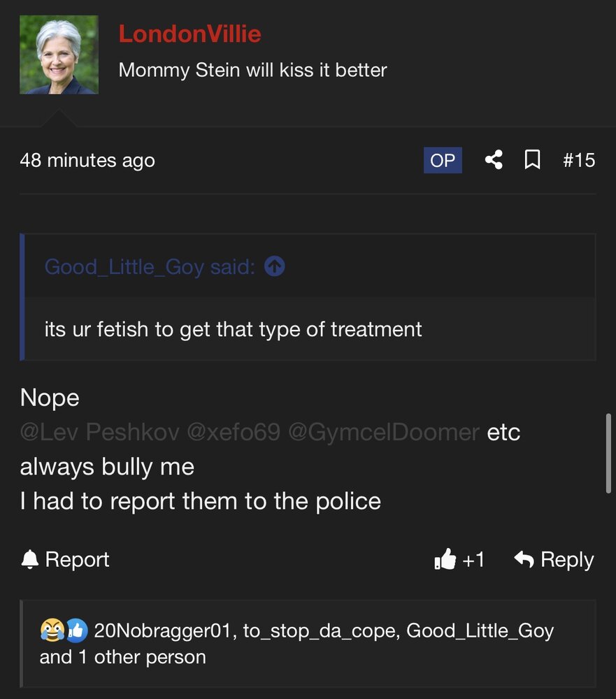
Task: Open 20Nobragger01 in the reactions list
Action: point(163,630)
